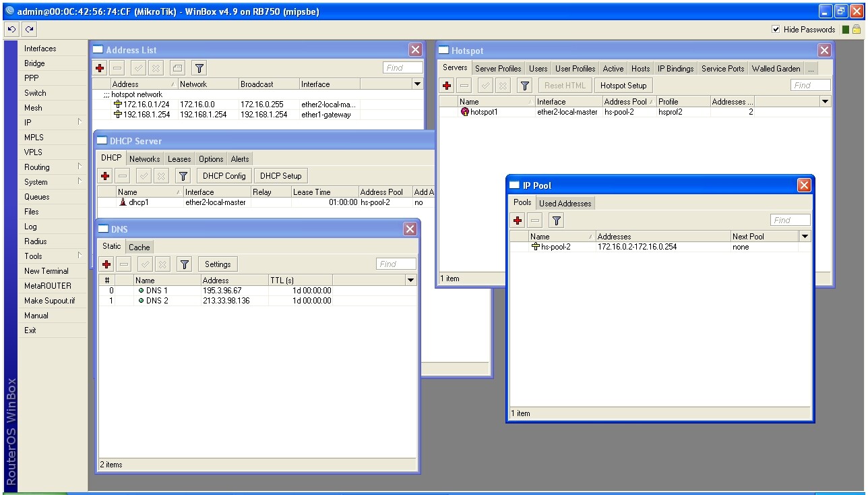The height and width of the screenshot is (495, 868).
Task: Switch to the Cache tab in DNS
Action: pyautogui.click(x=139, y=247)
